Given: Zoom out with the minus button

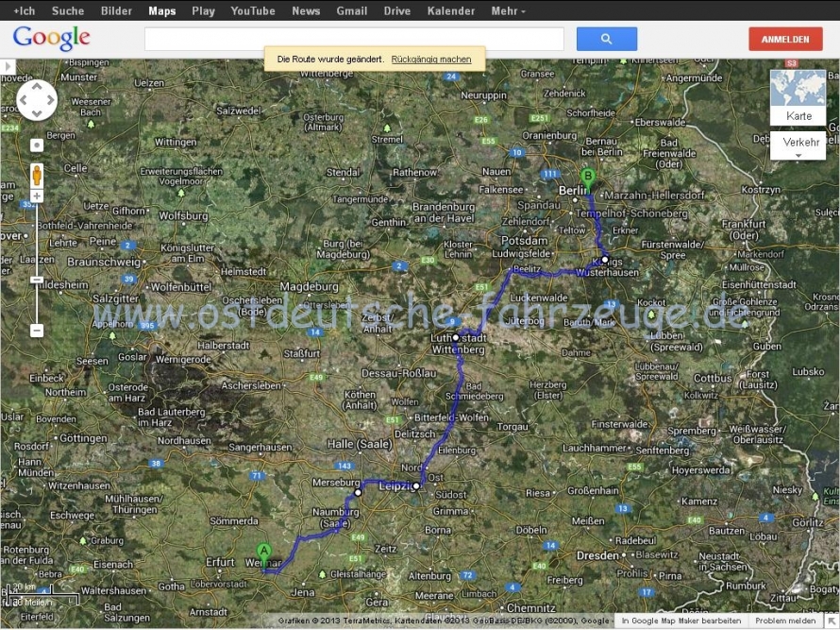Looking at the screenshot, I should coord(37,331).
